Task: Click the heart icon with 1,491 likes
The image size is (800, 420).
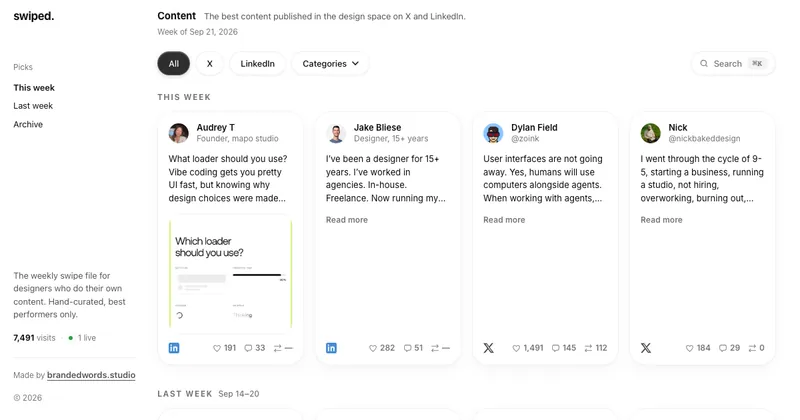Action: click(516, 348)
